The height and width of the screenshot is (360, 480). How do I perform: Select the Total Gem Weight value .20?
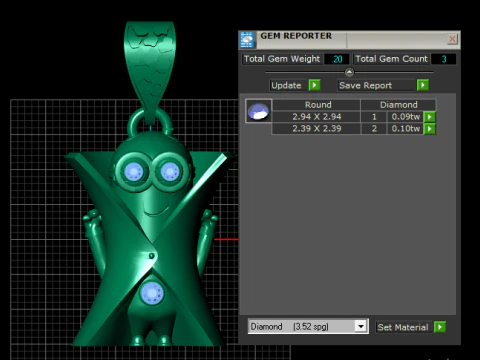[x=337, y=59]
